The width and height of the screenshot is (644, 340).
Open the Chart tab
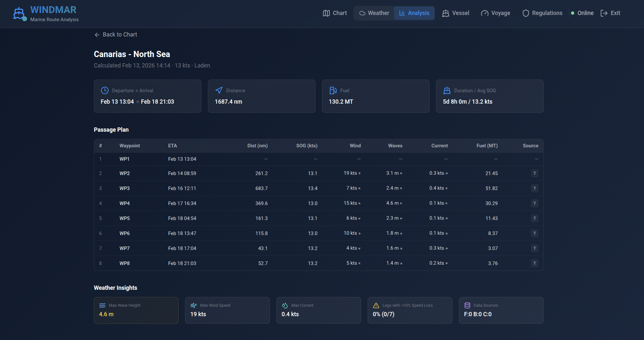335,13
